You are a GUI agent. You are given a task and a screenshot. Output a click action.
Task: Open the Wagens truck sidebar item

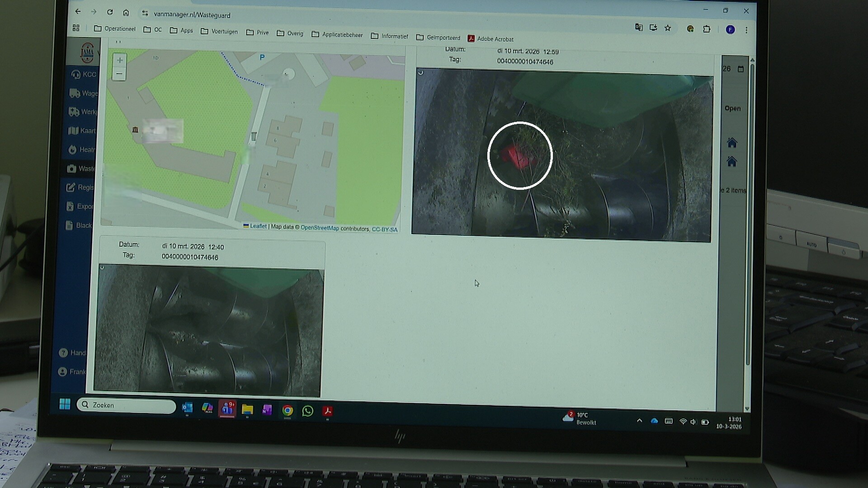(84, 94)
